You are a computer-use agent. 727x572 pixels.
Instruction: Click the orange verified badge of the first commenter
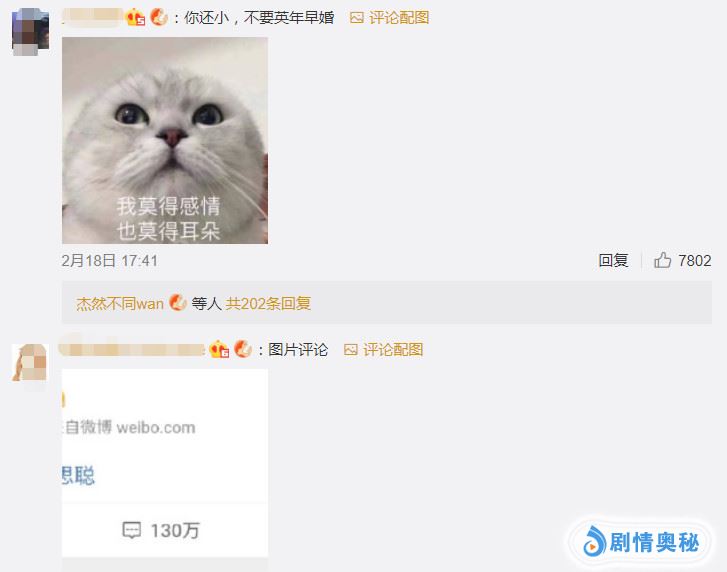159,17
